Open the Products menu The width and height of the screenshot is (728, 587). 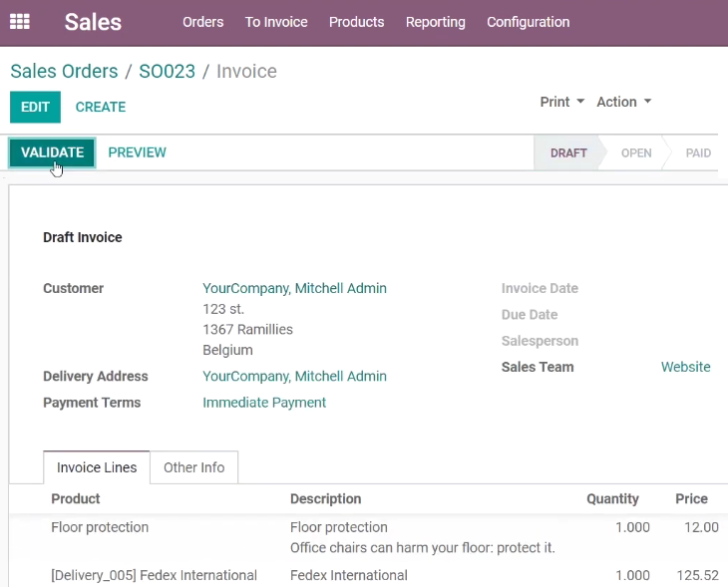tap(357, 22)
